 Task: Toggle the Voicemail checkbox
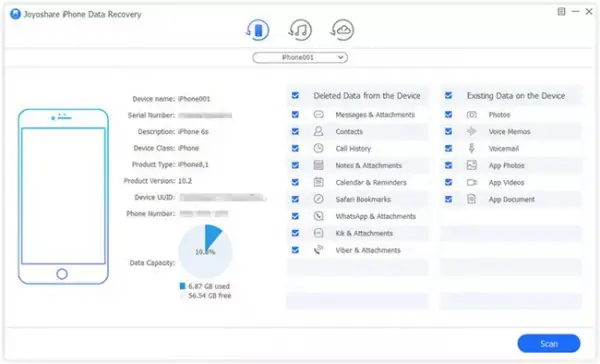(x=448, y=148)
